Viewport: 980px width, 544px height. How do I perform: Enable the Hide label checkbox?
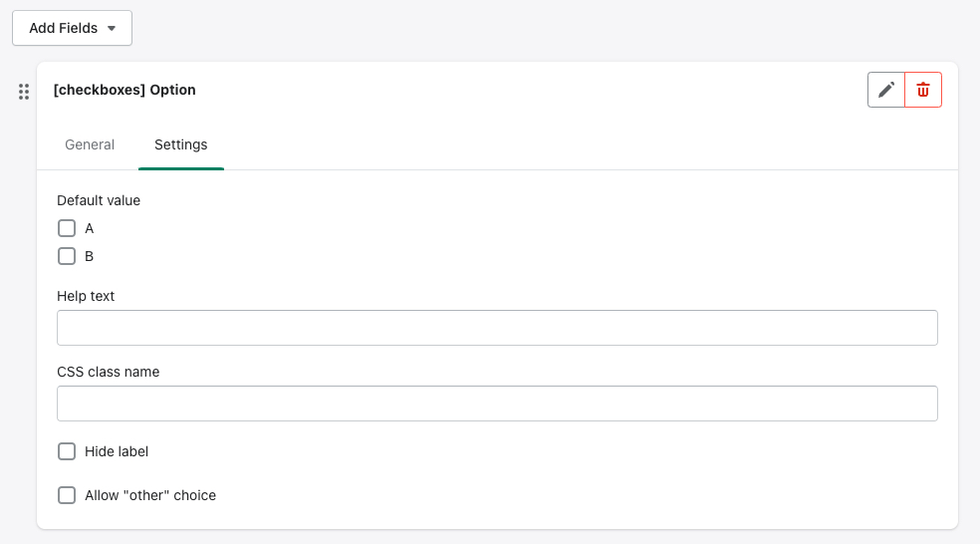(x=67, y=451)
